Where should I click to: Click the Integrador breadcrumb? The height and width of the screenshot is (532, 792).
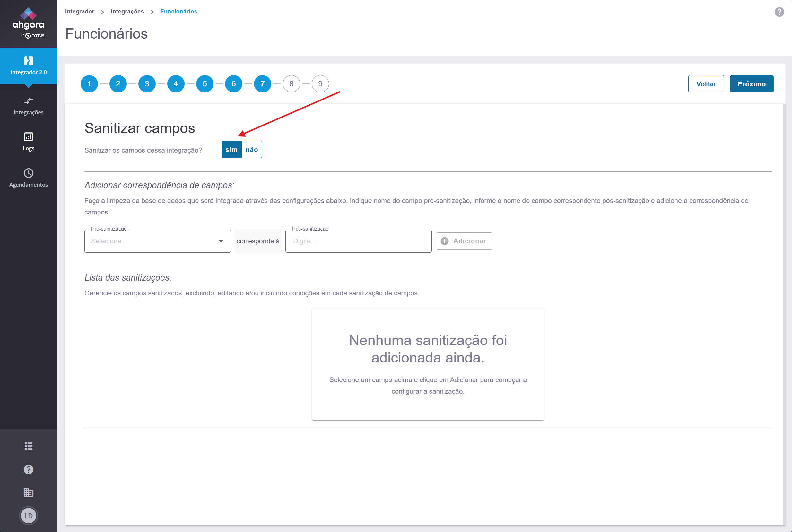coord(80,12)
